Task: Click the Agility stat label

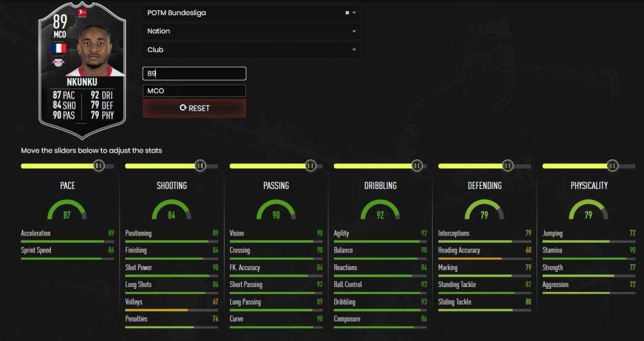Action: coord(341,234)
